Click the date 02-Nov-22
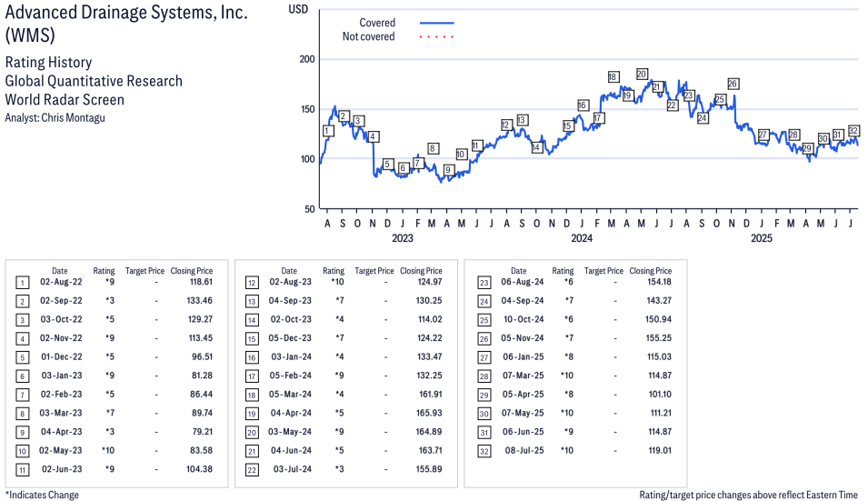 [x=61, y=337]
